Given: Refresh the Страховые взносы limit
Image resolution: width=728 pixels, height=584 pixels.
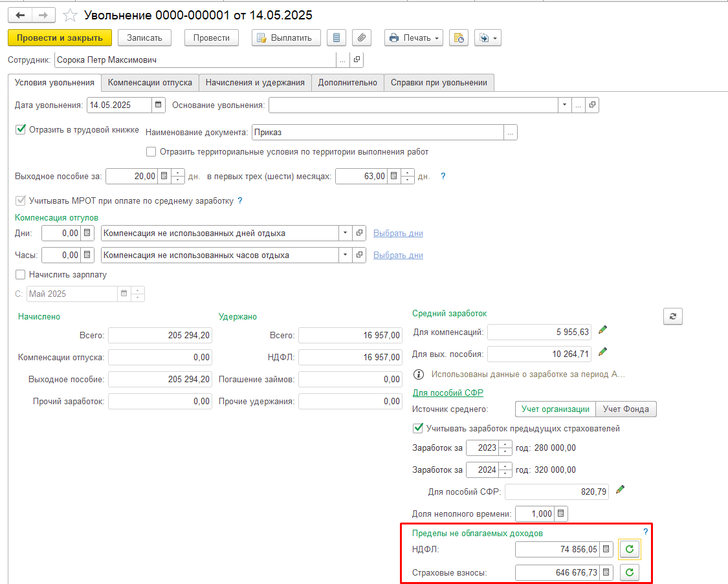Looking at the screenshot, I should tap(630, 572).
